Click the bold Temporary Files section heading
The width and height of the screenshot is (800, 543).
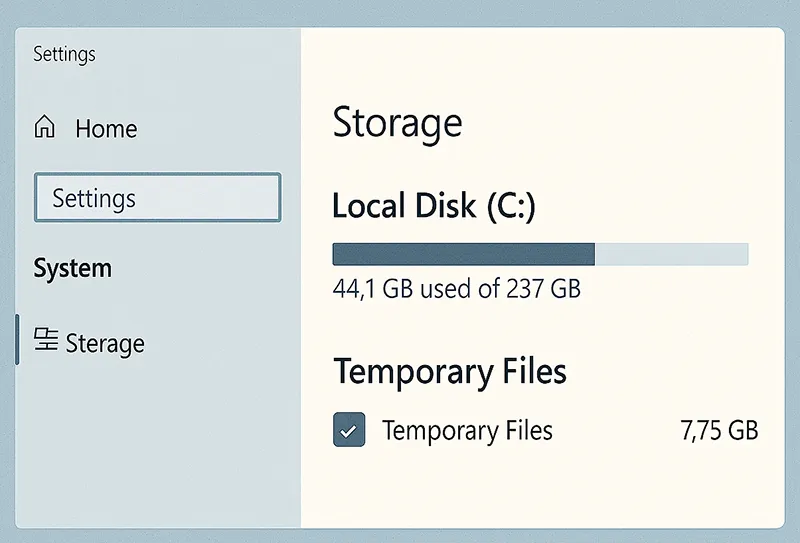(450, 372)
